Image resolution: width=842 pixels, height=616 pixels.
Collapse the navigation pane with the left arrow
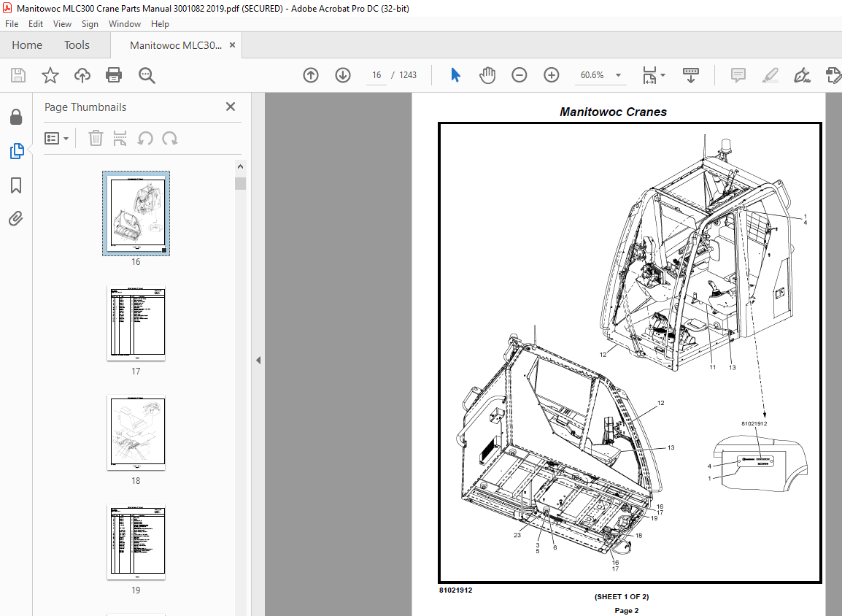[x=258, y=361]
